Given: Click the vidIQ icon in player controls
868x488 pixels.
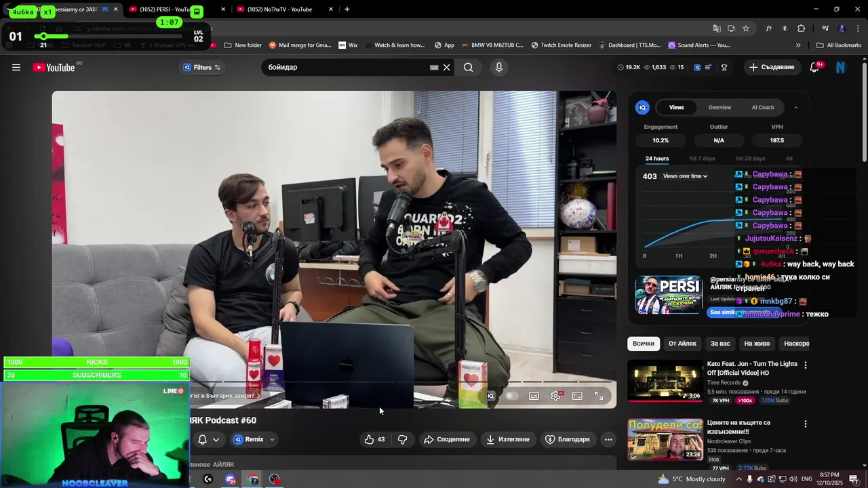Looking at the screenshot, I should coord(491,396).
